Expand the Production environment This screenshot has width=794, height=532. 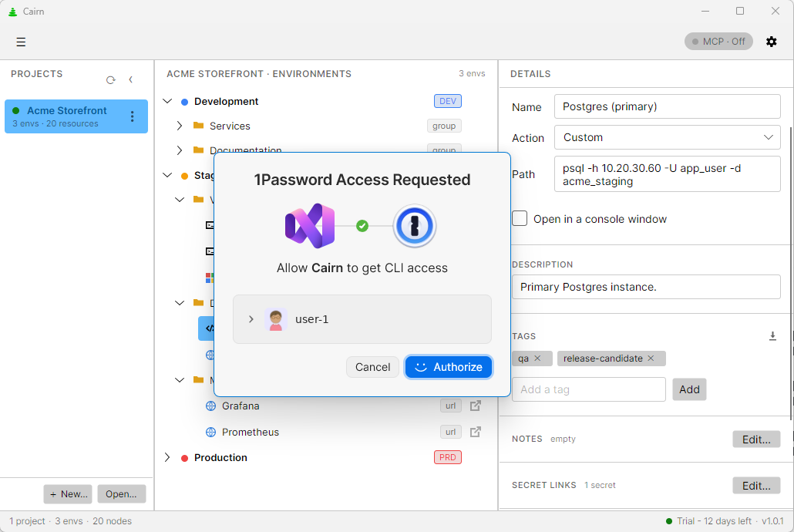[x=167, y=457]
